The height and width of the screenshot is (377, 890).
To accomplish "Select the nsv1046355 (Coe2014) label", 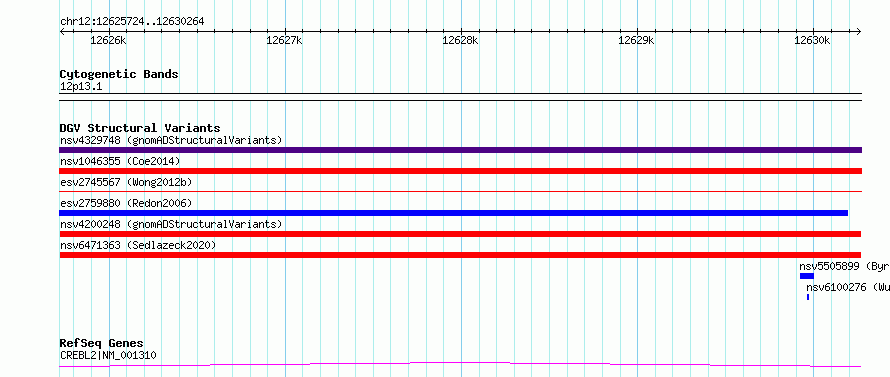I will pyautogui.click(x=120, y=161).
